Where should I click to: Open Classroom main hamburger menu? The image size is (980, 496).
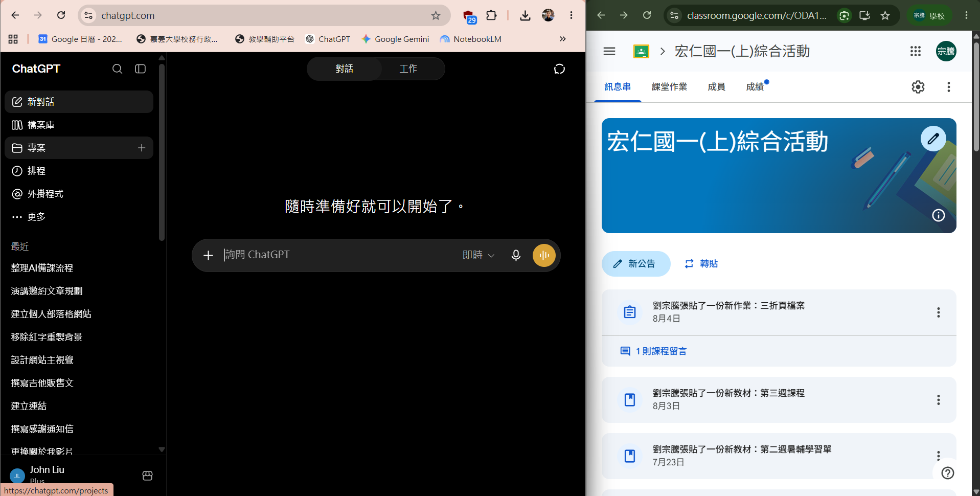pyautogui.click(x=609, y=51)
